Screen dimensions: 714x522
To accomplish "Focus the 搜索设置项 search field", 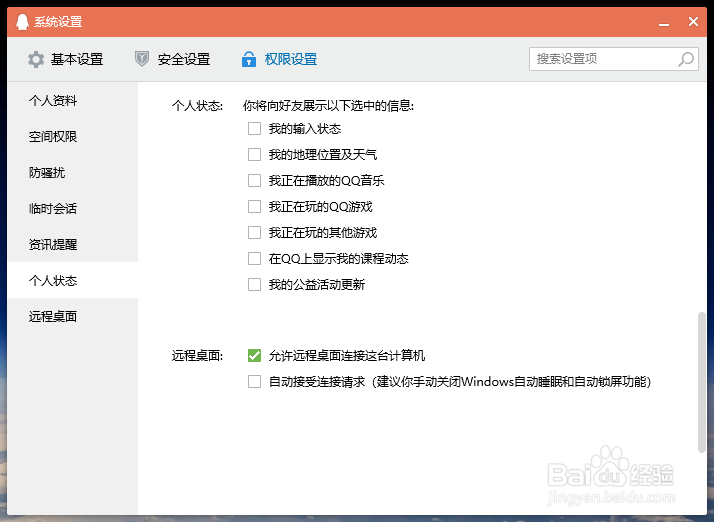I will 614,59.
